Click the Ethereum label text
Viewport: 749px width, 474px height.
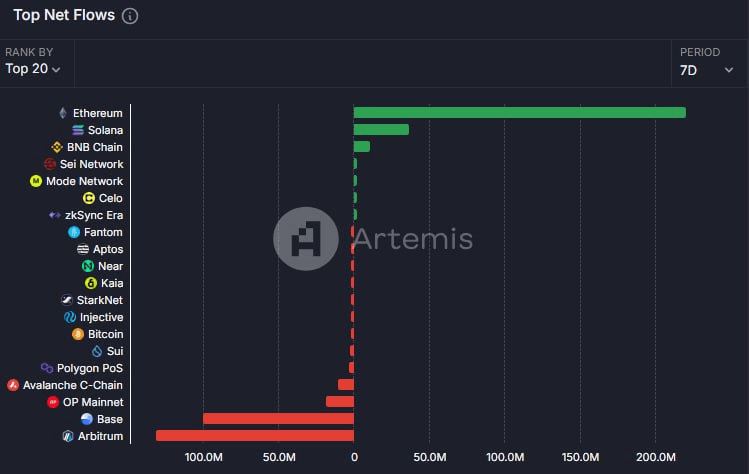[98, 113]
